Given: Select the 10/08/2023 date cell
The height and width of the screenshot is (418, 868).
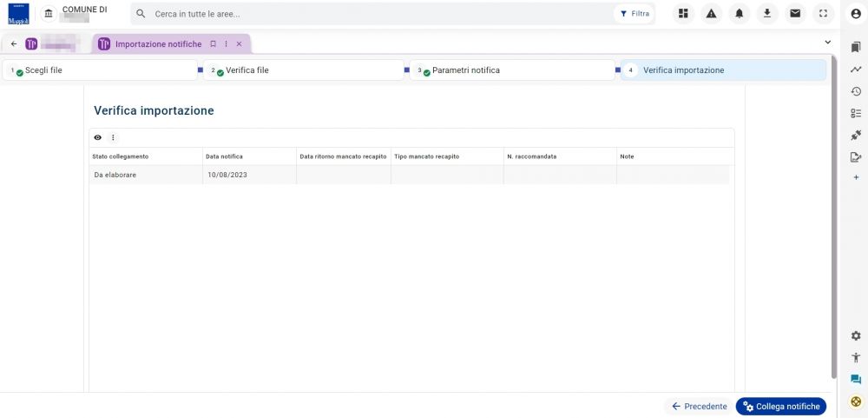Looking at the screenshot, I should click(x=250, y=175).
